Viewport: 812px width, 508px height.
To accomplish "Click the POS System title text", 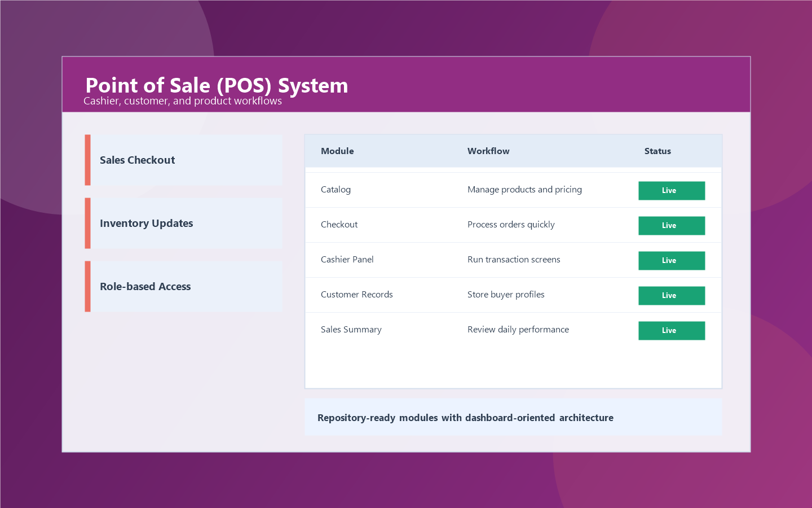I will coord(216,85).
